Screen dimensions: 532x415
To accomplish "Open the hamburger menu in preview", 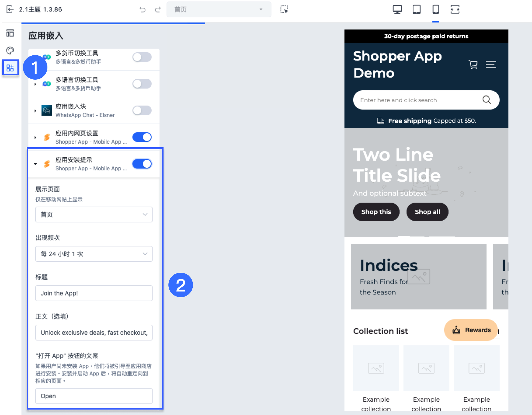I will coord(491,65).
